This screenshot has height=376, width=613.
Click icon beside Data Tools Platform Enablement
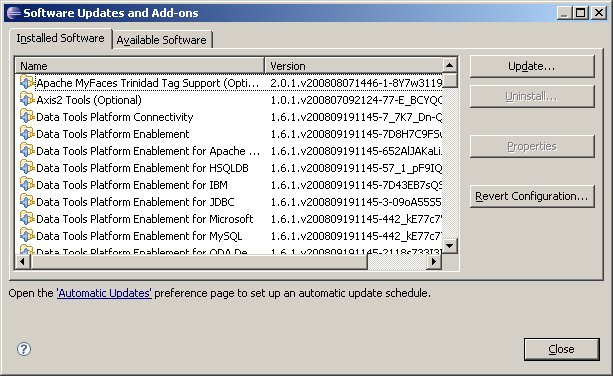coord(27,134)
